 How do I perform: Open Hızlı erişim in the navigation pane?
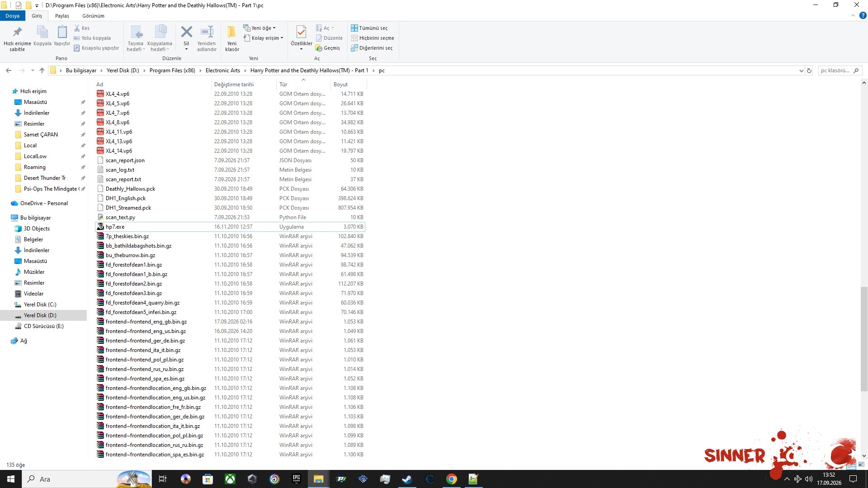[33, 91]
